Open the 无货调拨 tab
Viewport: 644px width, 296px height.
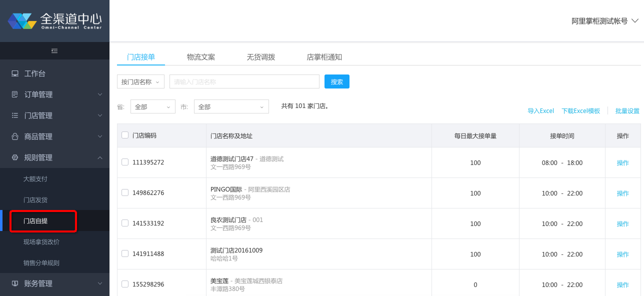261,57
